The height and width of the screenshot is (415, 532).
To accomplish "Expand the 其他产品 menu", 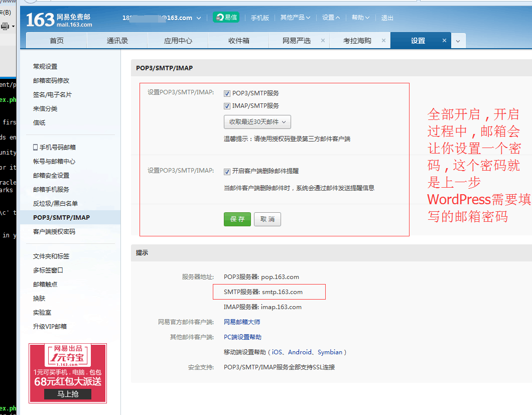I will (295, 17).
